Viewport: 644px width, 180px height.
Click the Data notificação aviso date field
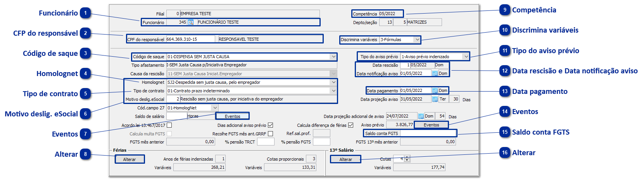[416, 73]
